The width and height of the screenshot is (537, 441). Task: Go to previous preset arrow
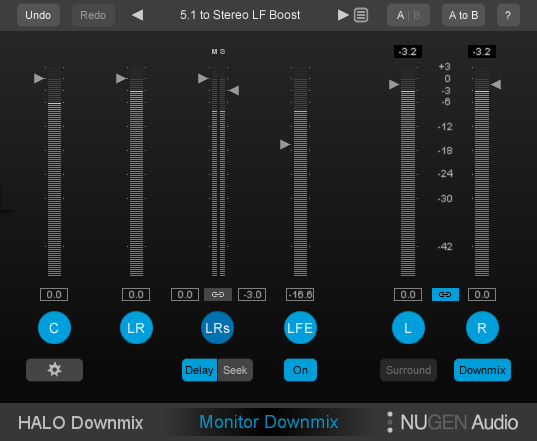point(138,15)
